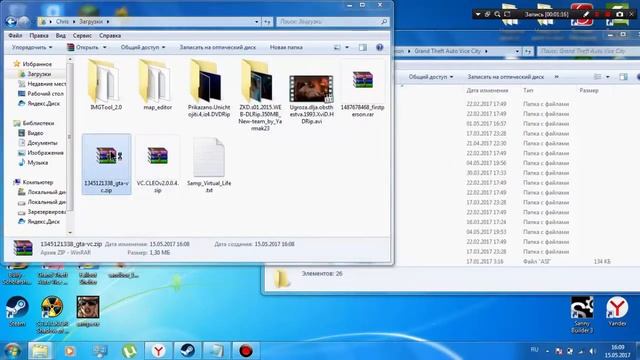Click the Новая папка button
Image resolution: width=640 pixels, height=360 pixels.
[x=286, y=47]
